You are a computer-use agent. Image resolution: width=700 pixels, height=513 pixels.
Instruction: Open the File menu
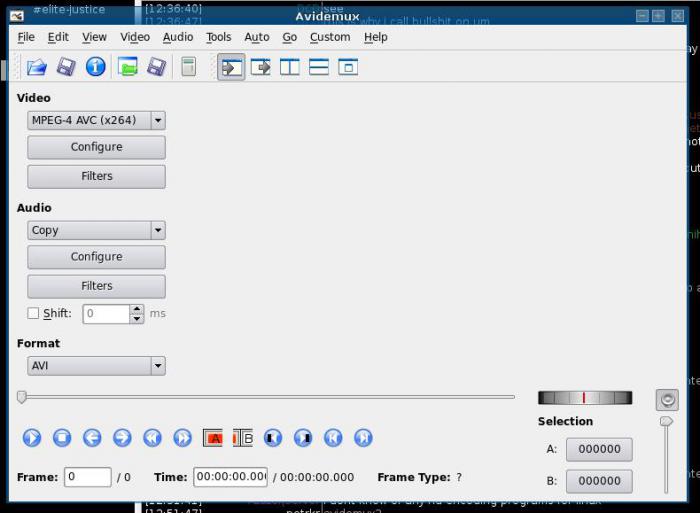pos(26,37)
